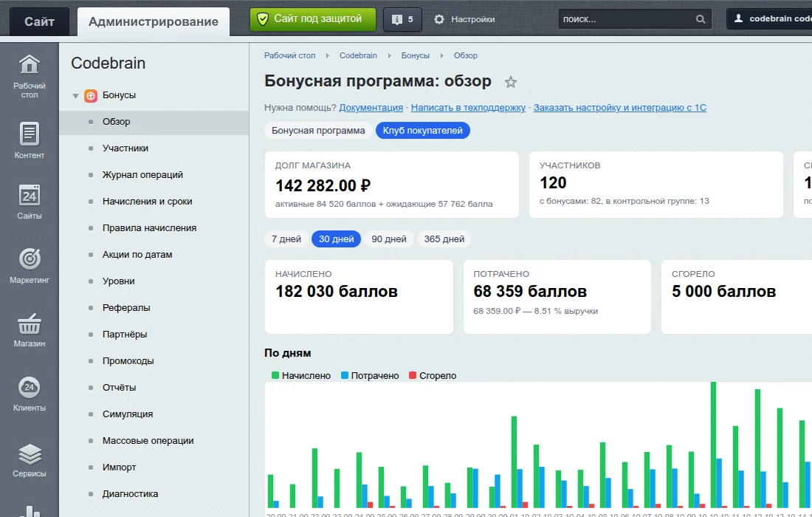The height and width of the screenshot is (517, 812).
Task: Switch to the Администрирование tab
Action: pyautogui.click(x=154, y=21)
